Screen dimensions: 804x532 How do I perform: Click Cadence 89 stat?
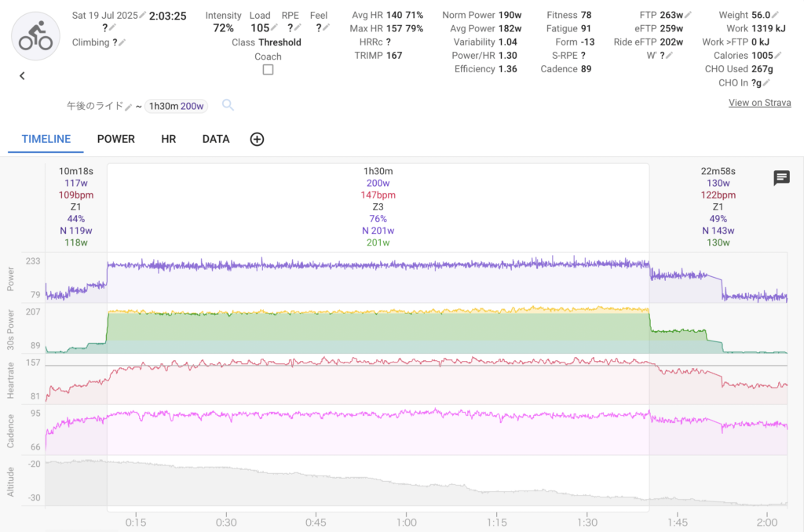click(x=565, y=69)
